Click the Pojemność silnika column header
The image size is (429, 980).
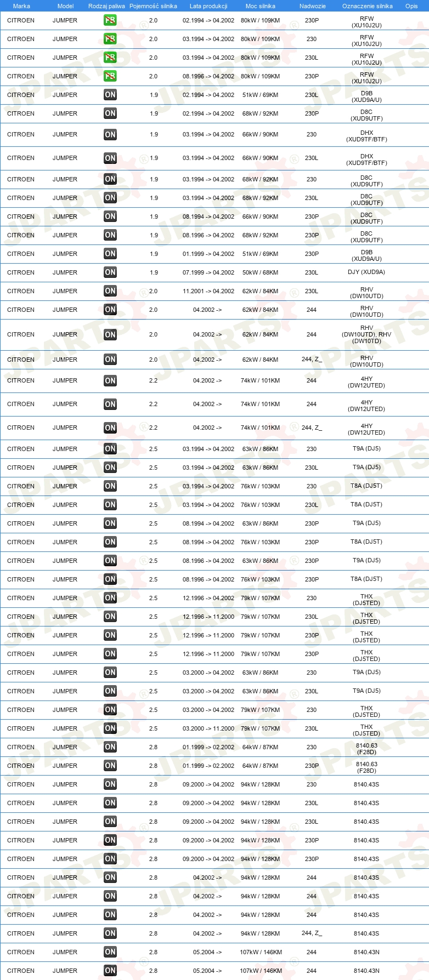coord(153,6)
